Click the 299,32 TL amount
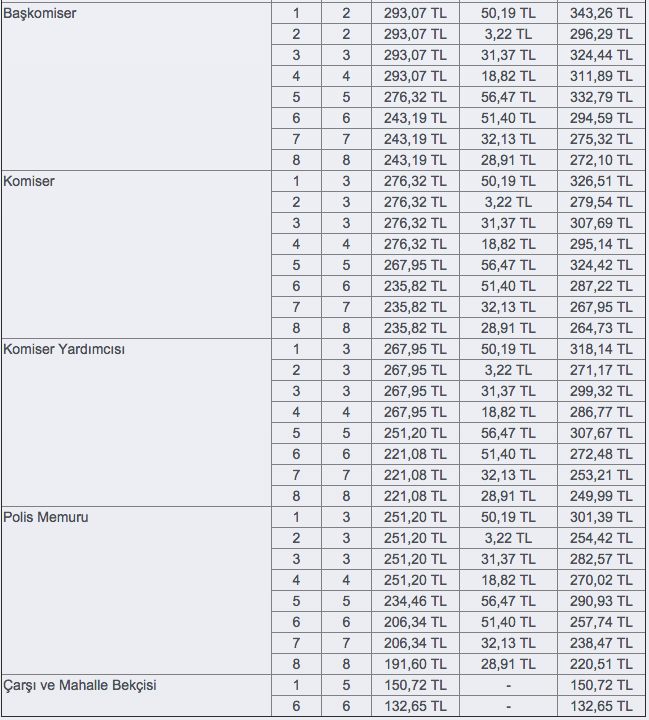 [x=603, y=391]
